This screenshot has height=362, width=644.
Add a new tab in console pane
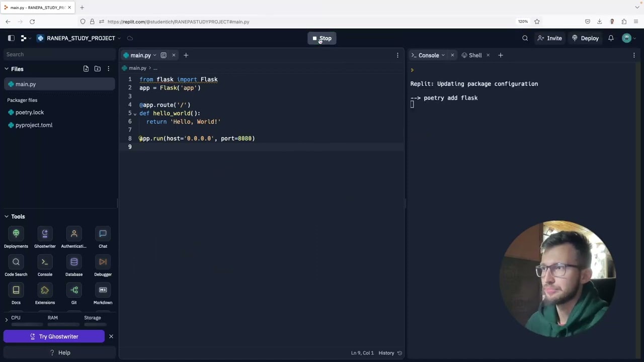tap(500, 55)
